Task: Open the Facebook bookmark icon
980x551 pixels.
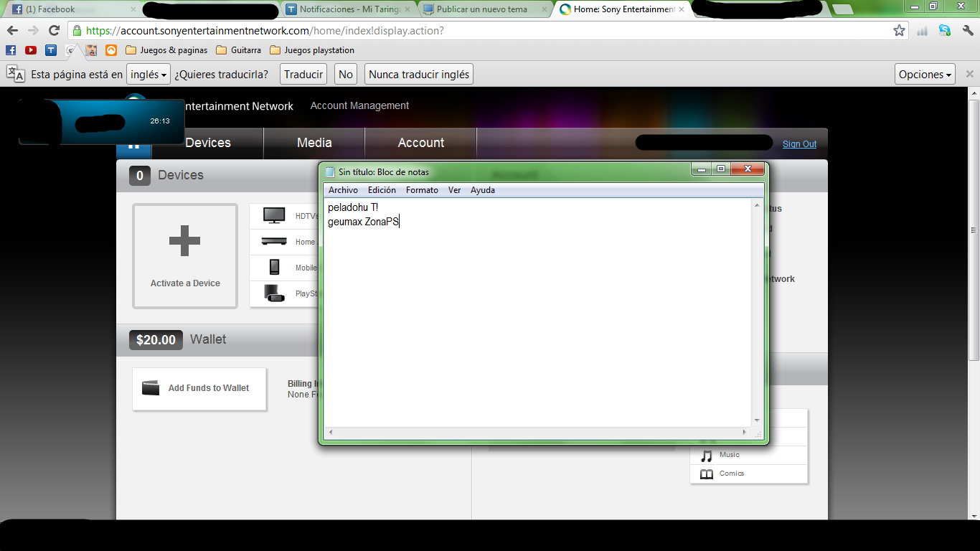Action: pyautogui.click(x=11, y=50)
